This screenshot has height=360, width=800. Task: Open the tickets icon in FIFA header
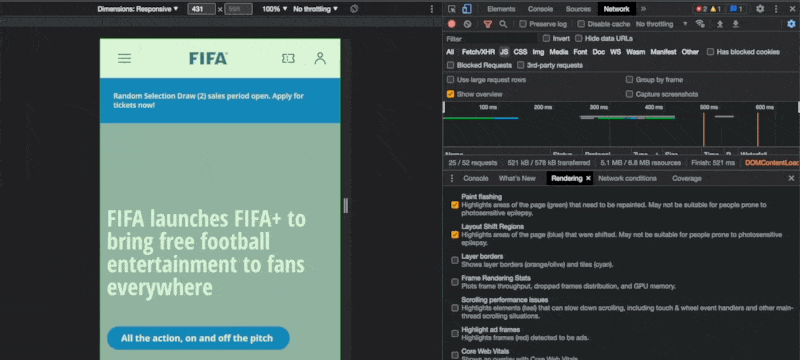pos(288,59)
